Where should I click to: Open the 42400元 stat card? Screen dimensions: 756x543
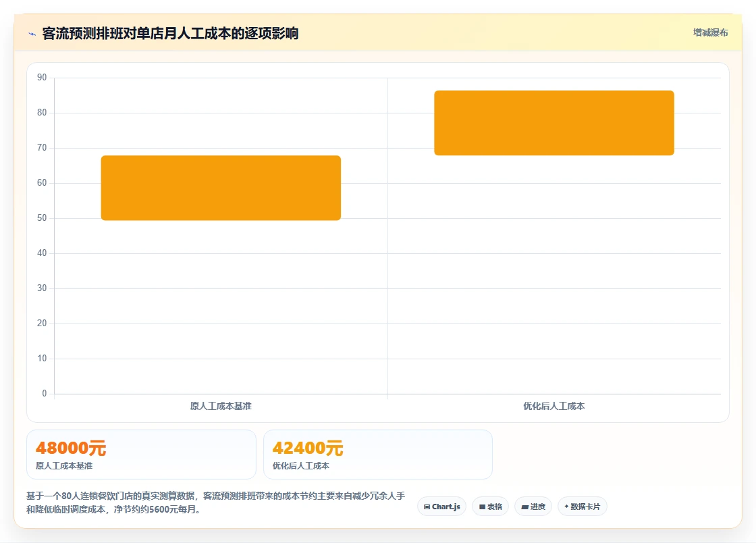pyautogui.click(x=378, y=455)
